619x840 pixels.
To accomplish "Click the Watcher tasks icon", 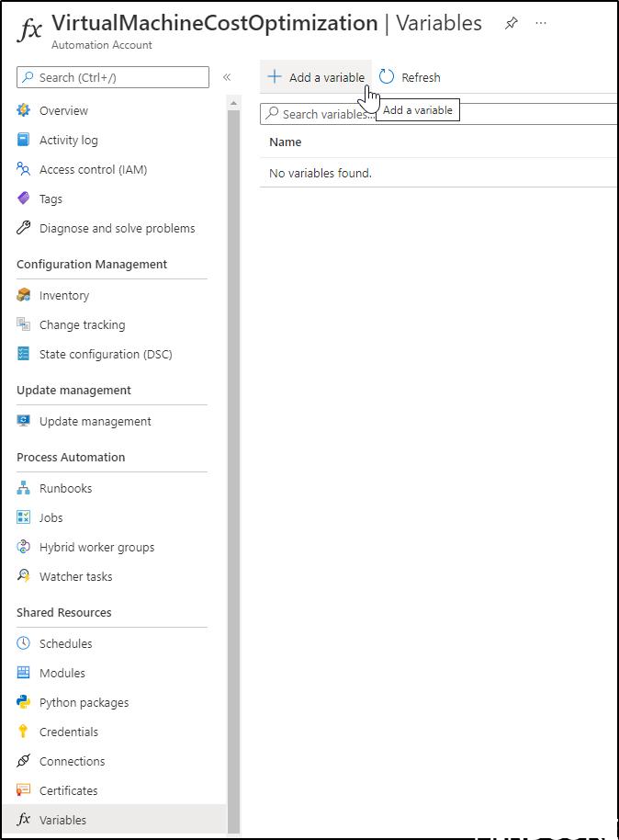I will click(x=24, y=576).
